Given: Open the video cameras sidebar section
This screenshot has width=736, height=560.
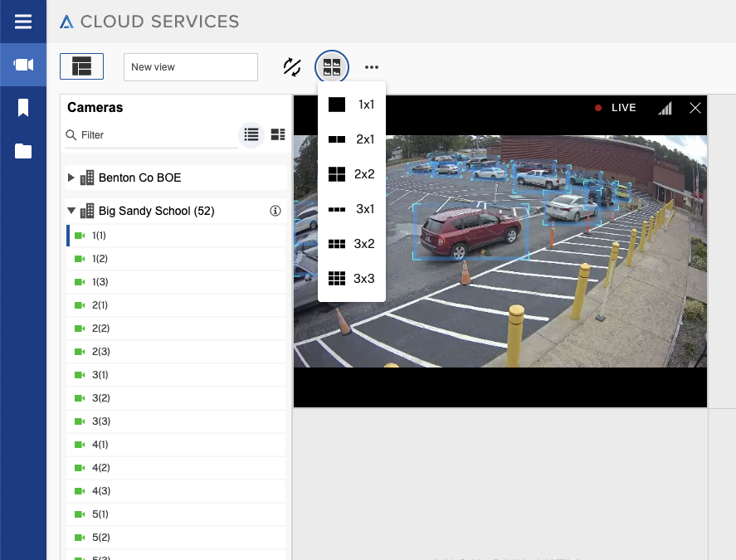Looking at the screenshot, I should [23, 66].
